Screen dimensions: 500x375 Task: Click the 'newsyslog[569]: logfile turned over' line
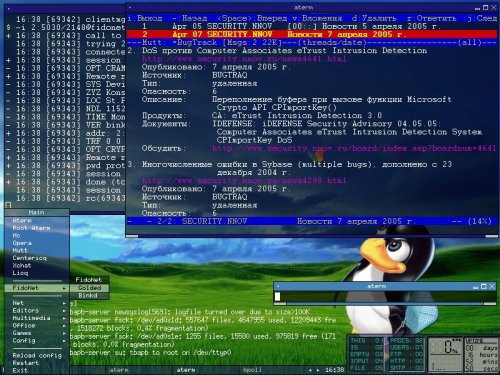coord(190,312)
